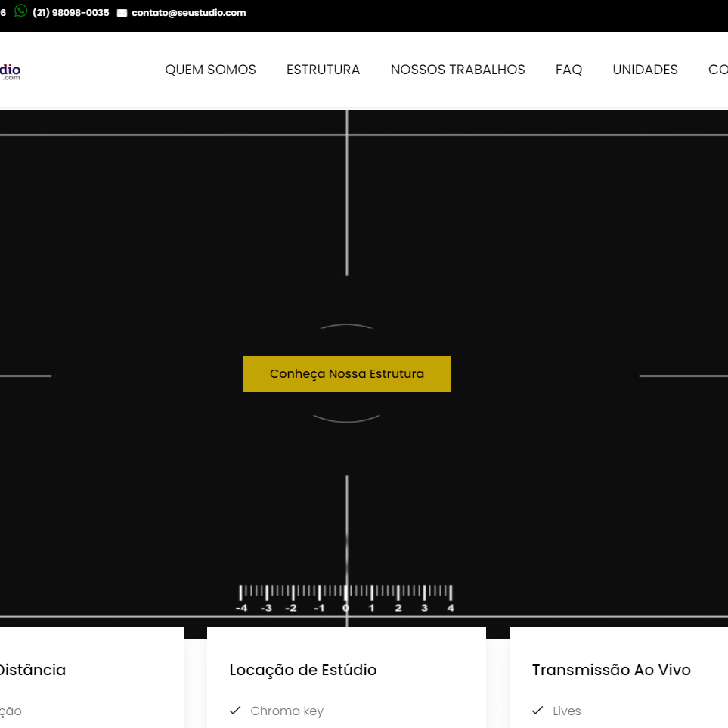Viewport: 728px width, 728px height.
Task: Click the green WhatsApp icon
Action: [20, 11]
